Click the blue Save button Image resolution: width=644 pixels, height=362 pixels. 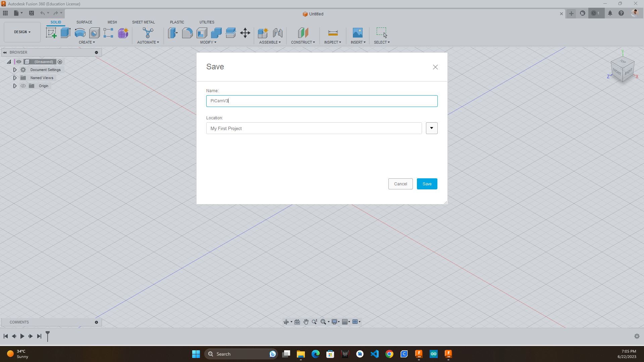click(427, 184)
